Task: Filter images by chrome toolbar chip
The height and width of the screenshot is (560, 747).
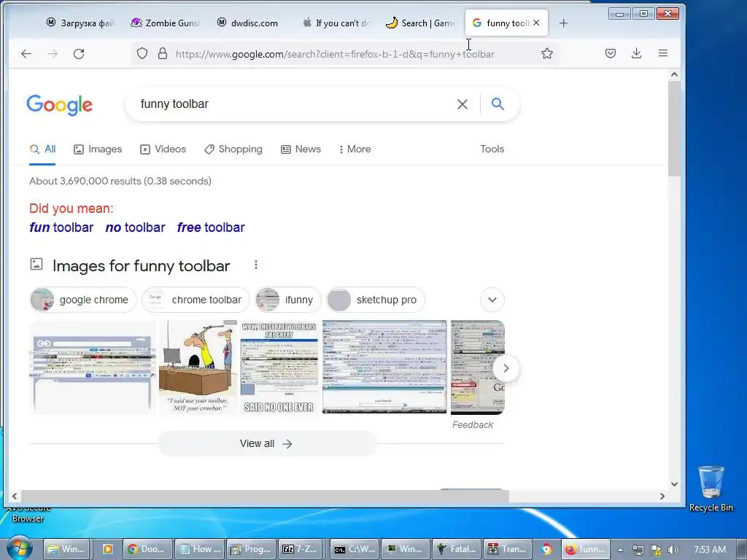Action: coord(196,300)
